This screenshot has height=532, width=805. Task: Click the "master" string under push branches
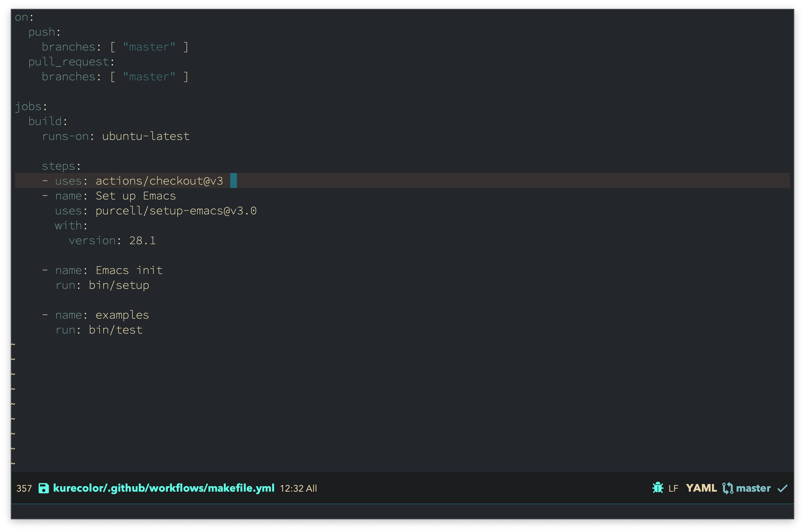149,47
